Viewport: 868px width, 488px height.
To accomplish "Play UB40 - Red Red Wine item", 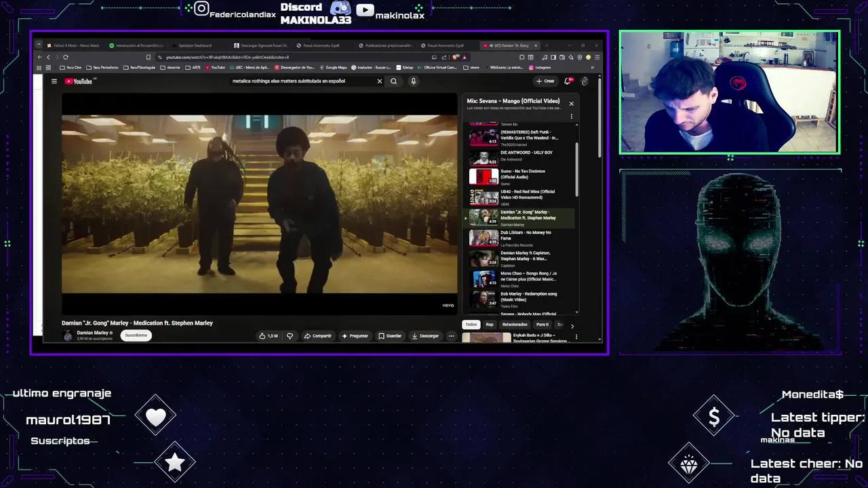I will [520, 197].
